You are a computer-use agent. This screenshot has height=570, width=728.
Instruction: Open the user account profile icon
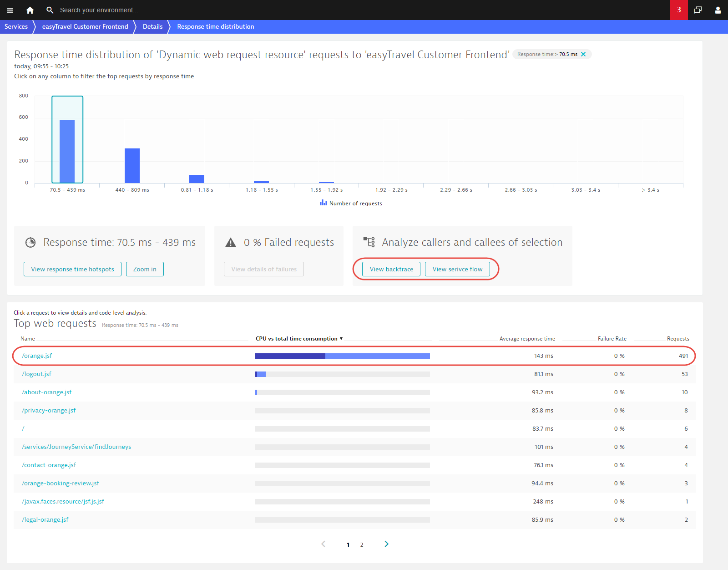[718, 10]
